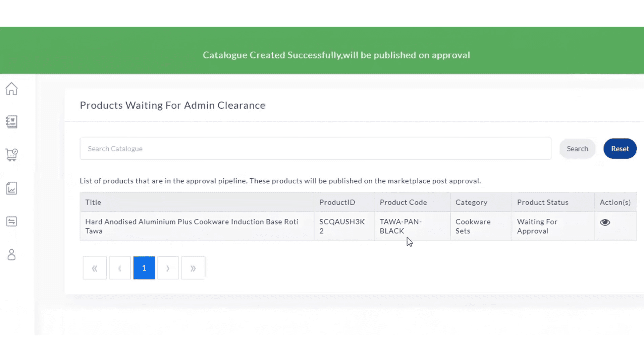Open the Home icon in sidebar

(x=11, y=89)
